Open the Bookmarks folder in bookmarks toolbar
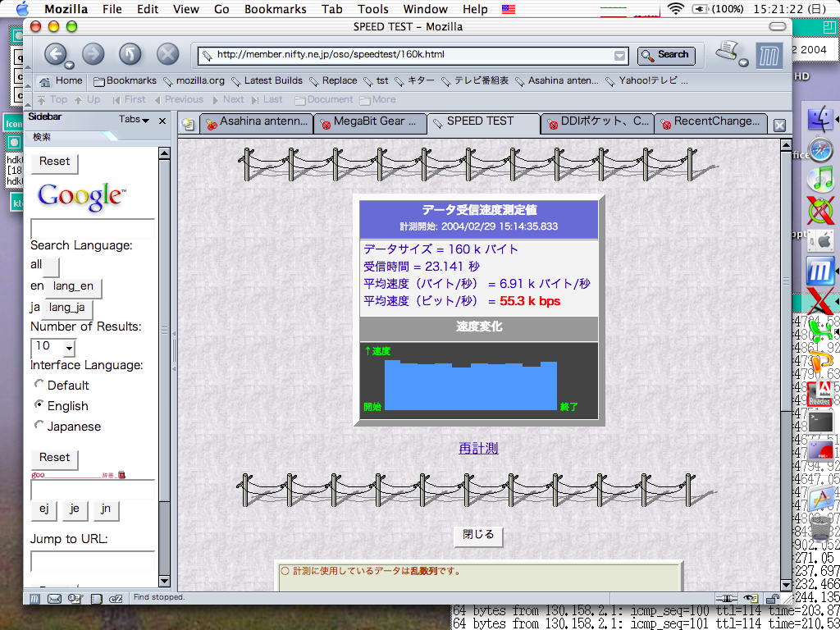Viewport: 840px width, 630px height. click(x=125, y=81)
